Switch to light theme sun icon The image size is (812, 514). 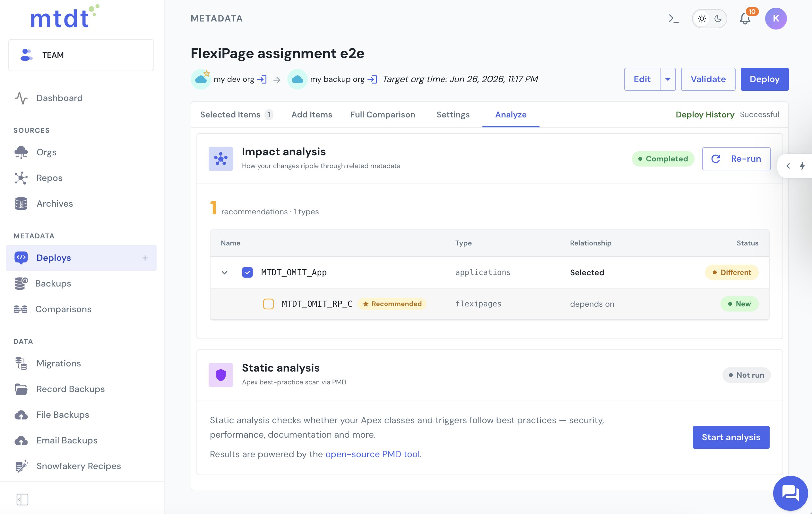pyautogui.click(x=702, y=19)
